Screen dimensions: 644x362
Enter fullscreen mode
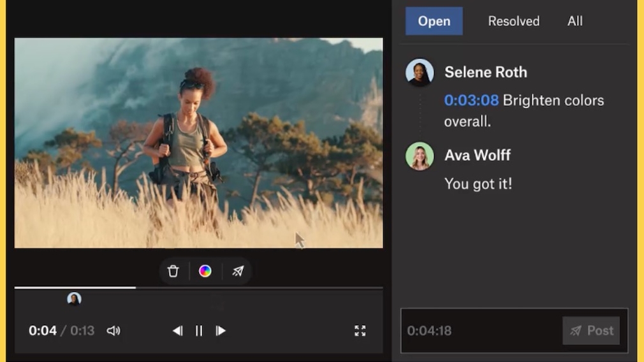[x=360, y=331]
